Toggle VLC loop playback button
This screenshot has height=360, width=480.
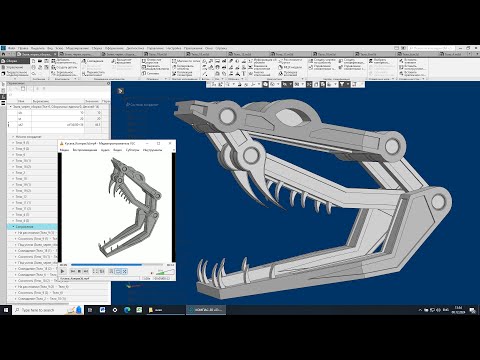point(118,272)
